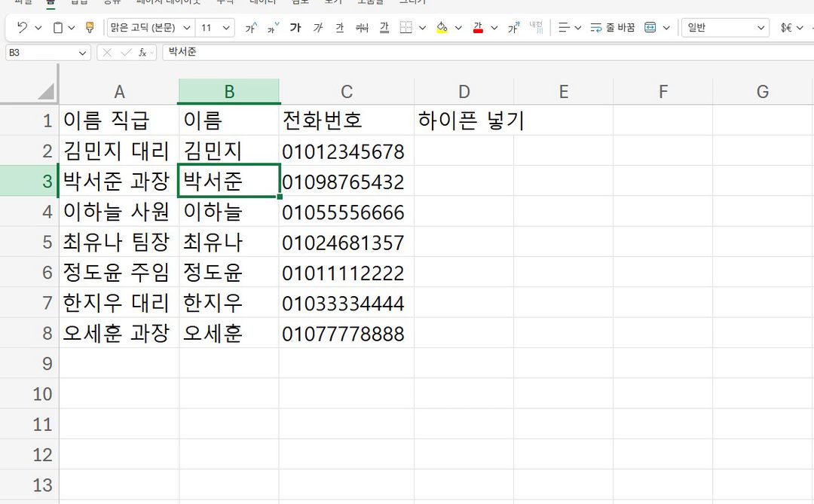Expand the fill color dropdown arrow
The image size is (814, 504).
[x=458, y=28]
